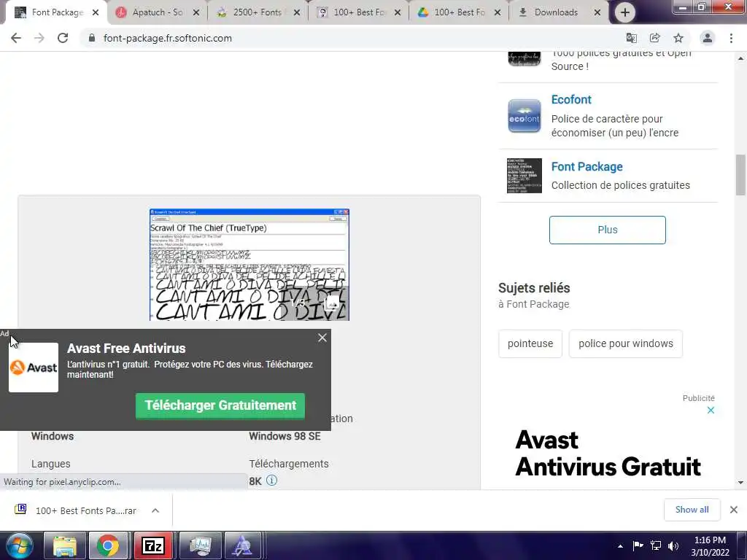Select the pointeuse topic tag

(x=530, y=343)
